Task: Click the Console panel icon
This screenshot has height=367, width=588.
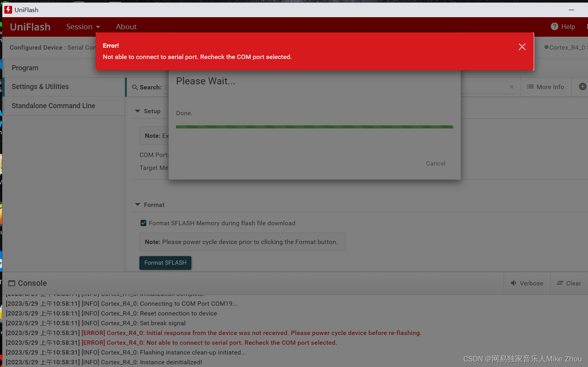Action: [x=12, y=283]
